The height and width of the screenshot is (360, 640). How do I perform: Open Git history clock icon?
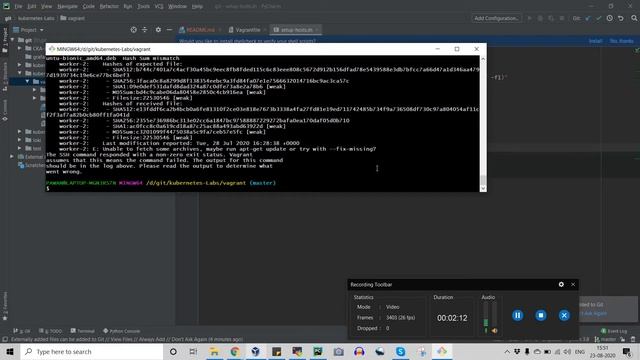(609, 18)
